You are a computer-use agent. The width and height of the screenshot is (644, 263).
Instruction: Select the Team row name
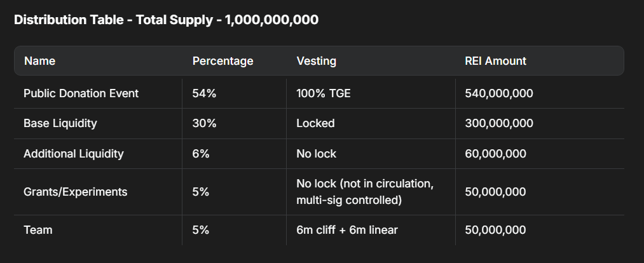[38, 230]
